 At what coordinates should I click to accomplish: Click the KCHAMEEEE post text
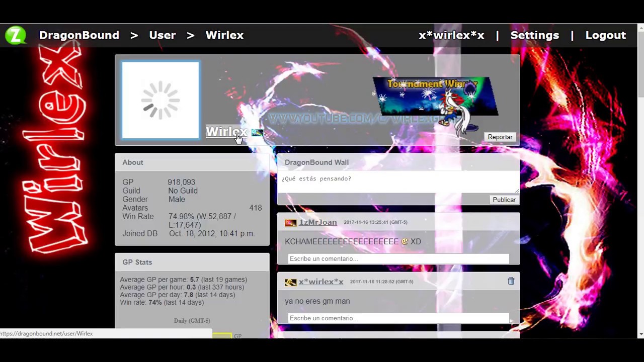click(353, 241)
